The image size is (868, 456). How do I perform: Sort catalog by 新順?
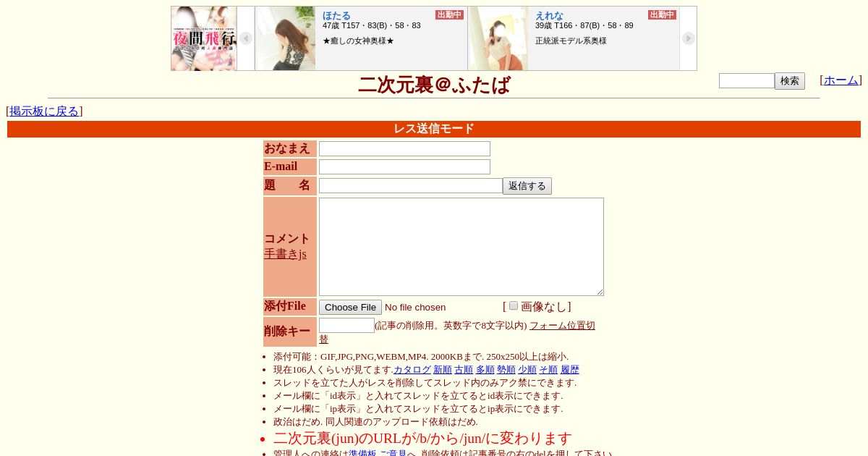click(x=443, y=370)
